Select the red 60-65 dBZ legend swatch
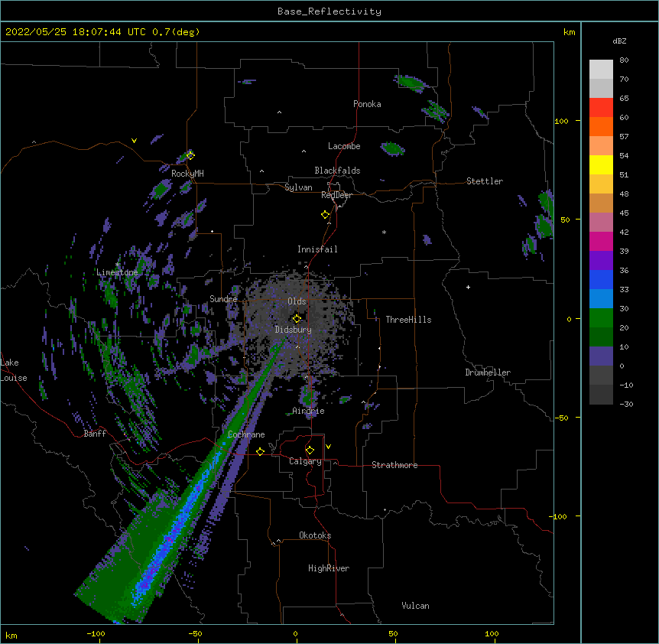 pos(601,108)
